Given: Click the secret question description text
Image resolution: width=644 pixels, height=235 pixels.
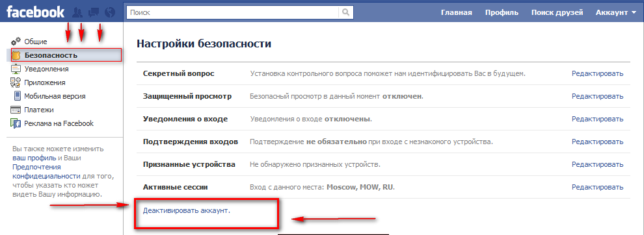Looking at the screenshot, I should point(388,73).
